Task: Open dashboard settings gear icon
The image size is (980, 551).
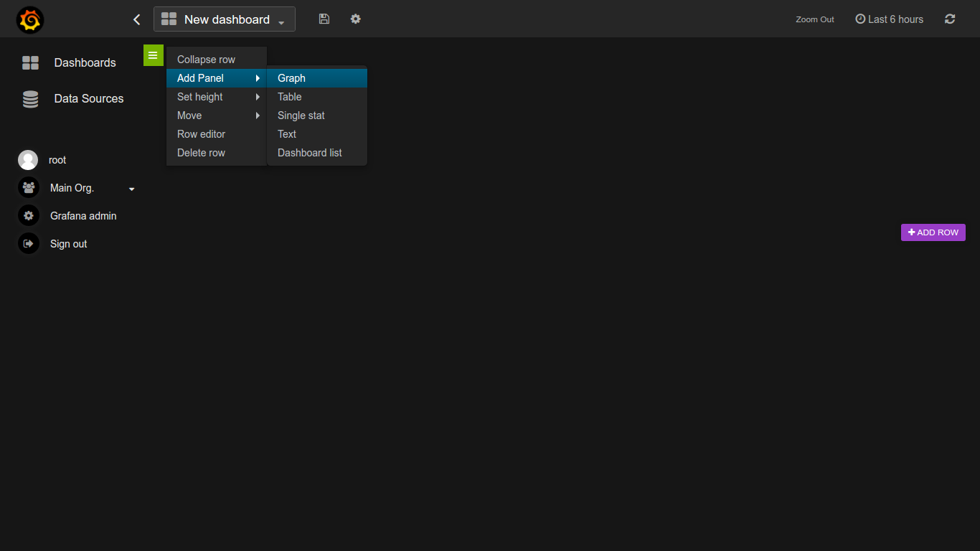Action: point(356,19)
